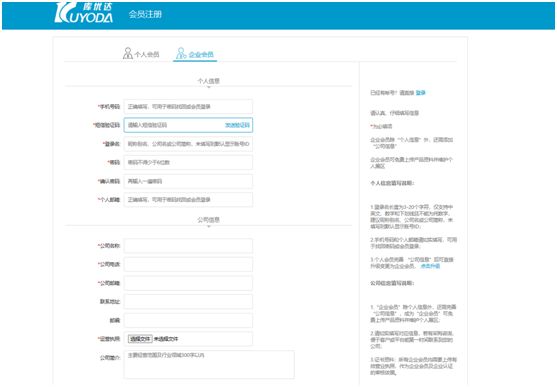Screen dimensions: 557x387
Task: Focus the 手机号码 phone number field
Action: [188, 107]
